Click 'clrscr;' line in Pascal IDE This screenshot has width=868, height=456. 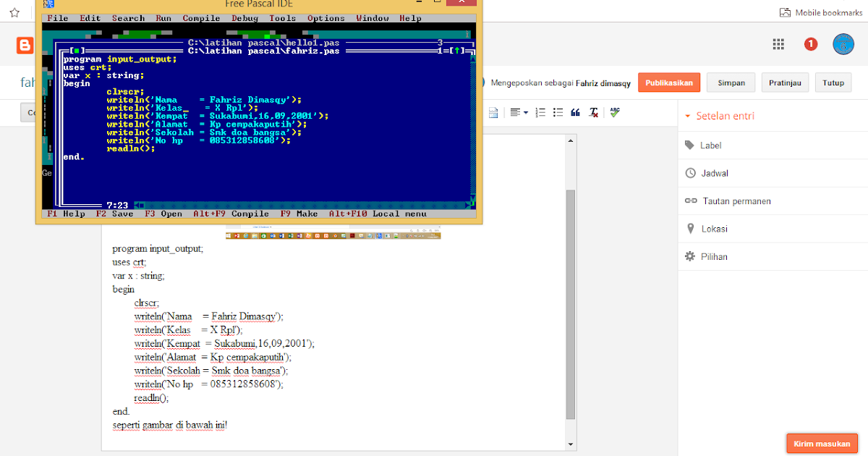point(125,91)
